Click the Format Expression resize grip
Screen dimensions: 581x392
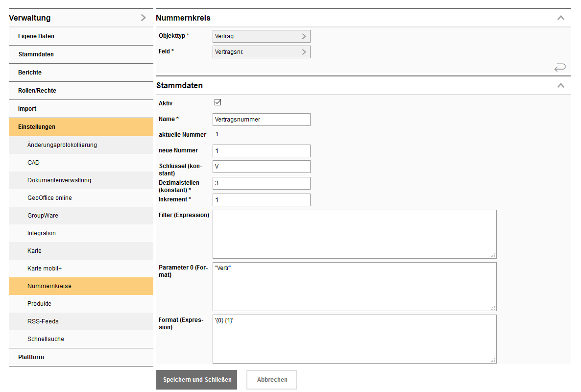pos(493,360)
